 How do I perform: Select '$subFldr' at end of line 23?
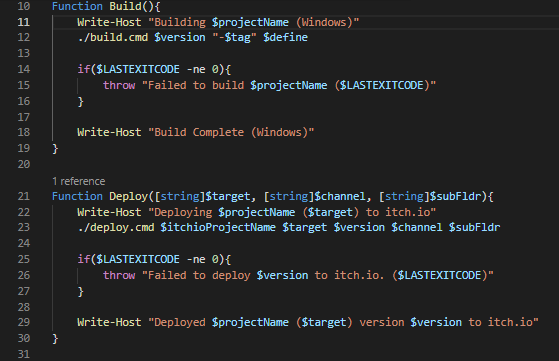(x=474, y=227)
